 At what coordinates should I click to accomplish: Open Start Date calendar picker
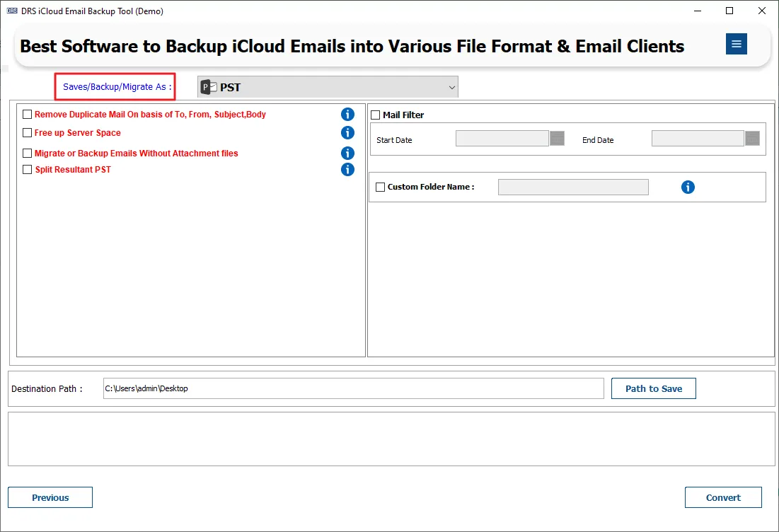tap(558, 138)
